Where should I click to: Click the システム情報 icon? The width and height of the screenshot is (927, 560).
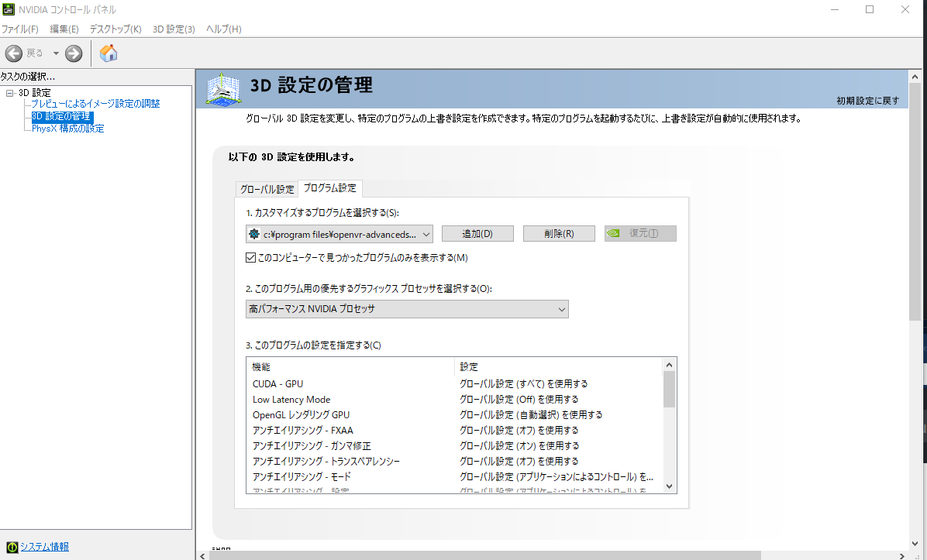click(12, 547)
